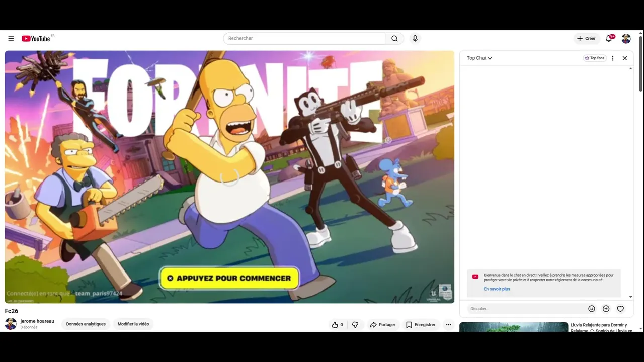Dislike the video with thumbs down
Screen dimensions: 644x362
click(x=355, y=325)
